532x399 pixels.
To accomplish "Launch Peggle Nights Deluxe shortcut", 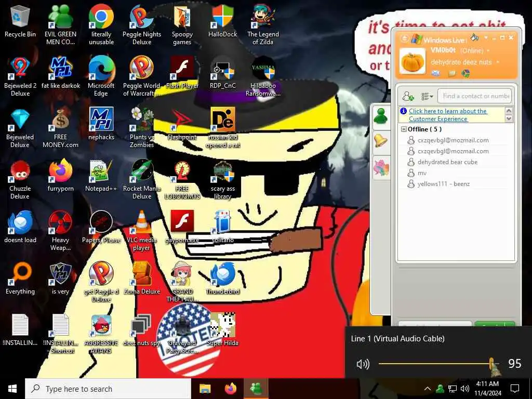I will 142,24.
